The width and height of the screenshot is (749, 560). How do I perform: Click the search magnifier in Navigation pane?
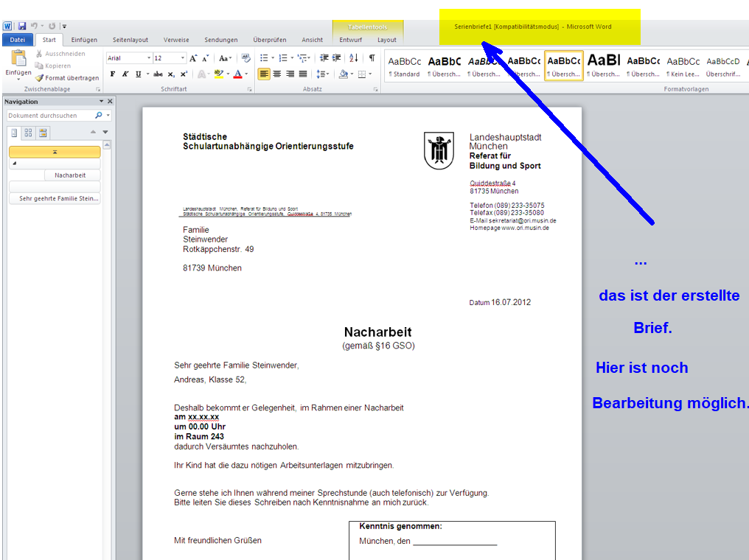click(x=99, y=116)
